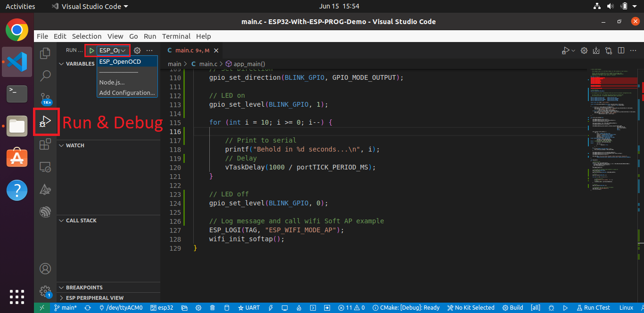
Task: Collapse the WATCH section
Action: pos(108,145)
